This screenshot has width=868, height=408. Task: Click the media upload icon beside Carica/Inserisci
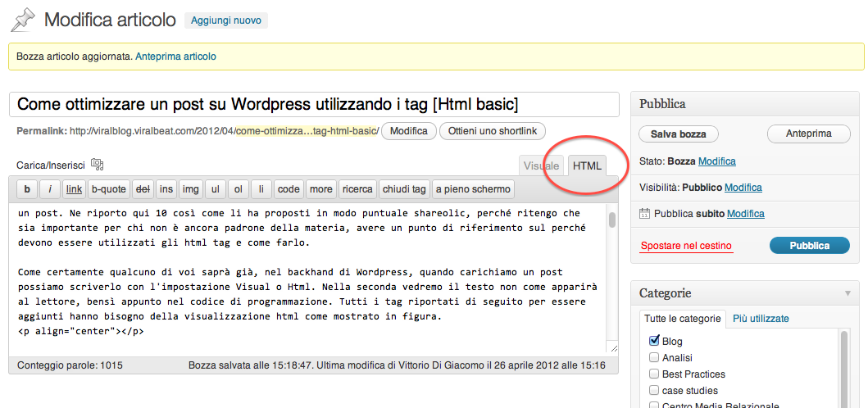coord(98,164)
